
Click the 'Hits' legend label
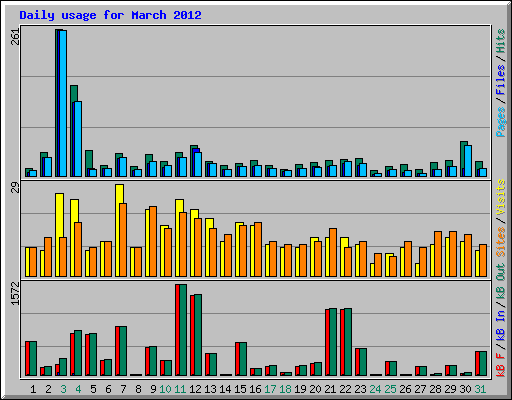(x=500, y=41)
